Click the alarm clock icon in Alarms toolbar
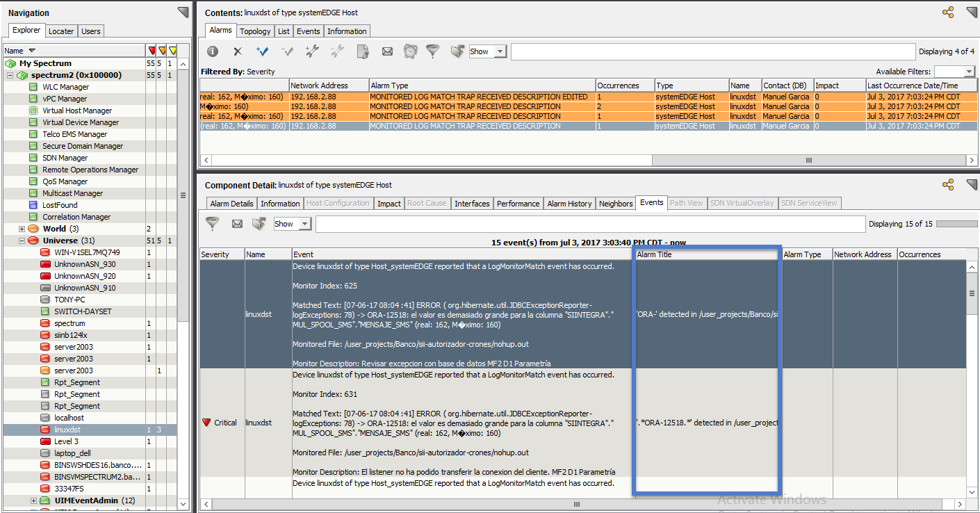This screenshot has height=513, width=980. click(x=411, y=51)
